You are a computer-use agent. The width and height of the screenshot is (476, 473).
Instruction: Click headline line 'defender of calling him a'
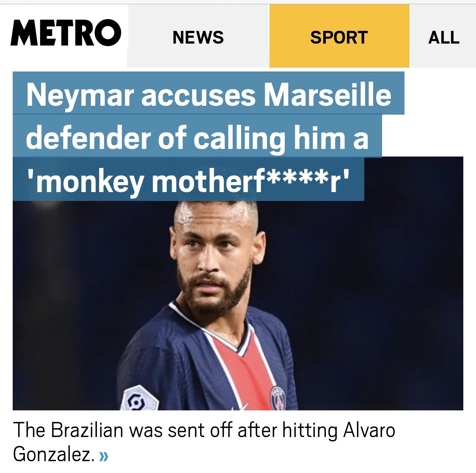[197, 137]
